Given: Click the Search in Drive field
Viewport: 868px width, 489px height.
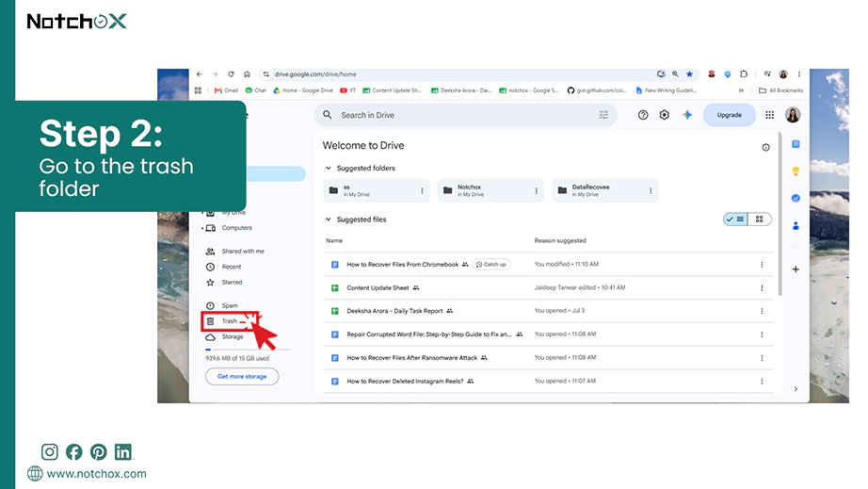Looking at the screenshot, I should click(466, 115).
